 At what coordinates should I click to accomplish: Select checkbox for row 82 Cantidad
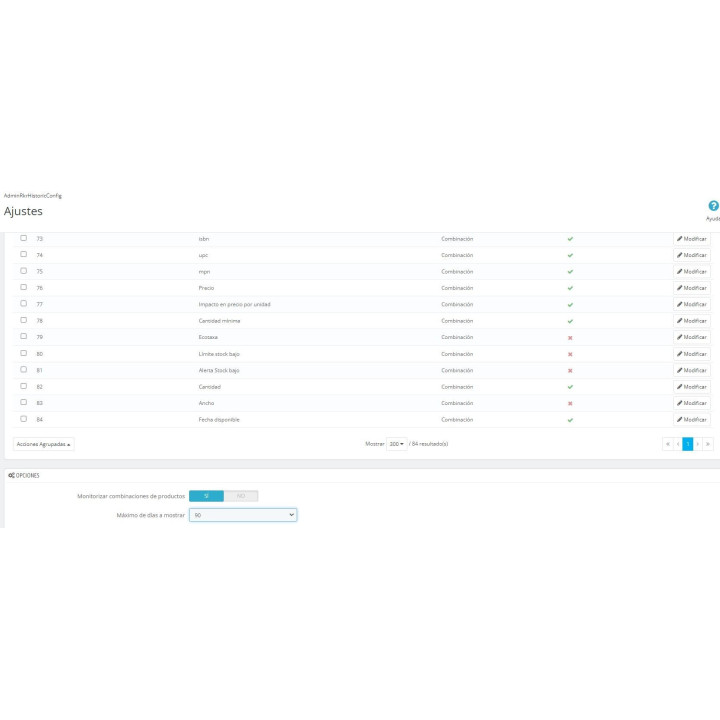(x=23, y=386)
